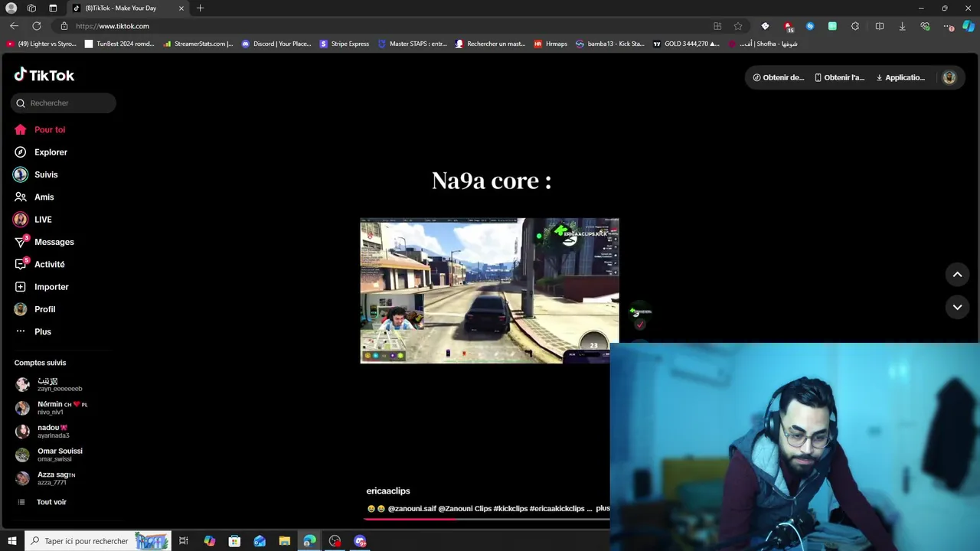Open ericaaclips creator name

pyautogui.click(x=388, y=491)
